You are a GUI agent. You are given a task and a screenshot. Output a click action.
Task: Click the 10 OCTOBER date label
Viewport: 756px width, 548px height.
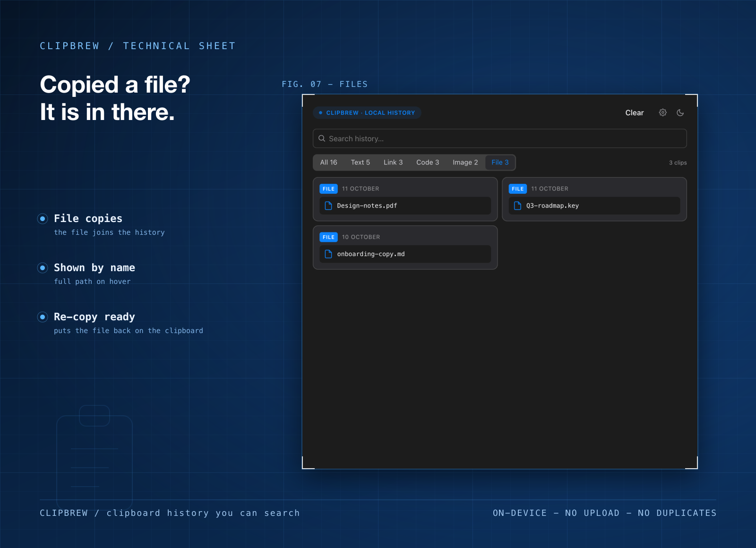point(361,237)
